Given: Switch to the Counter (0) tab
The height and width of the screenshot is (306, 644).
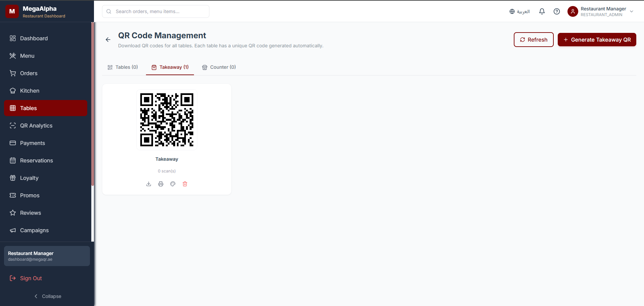Looking at the screenshot, I should 219,67.
